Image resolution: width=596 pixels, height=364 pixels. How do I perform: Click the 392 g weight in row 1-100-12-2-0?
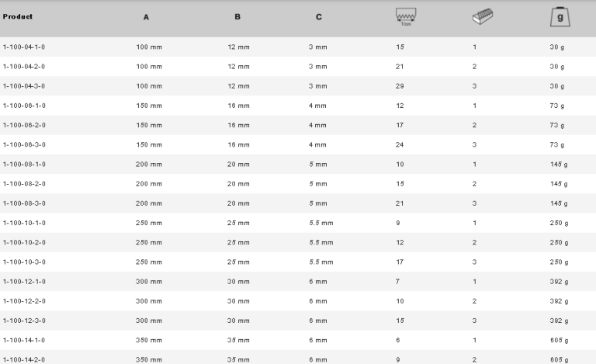(557, 301)
